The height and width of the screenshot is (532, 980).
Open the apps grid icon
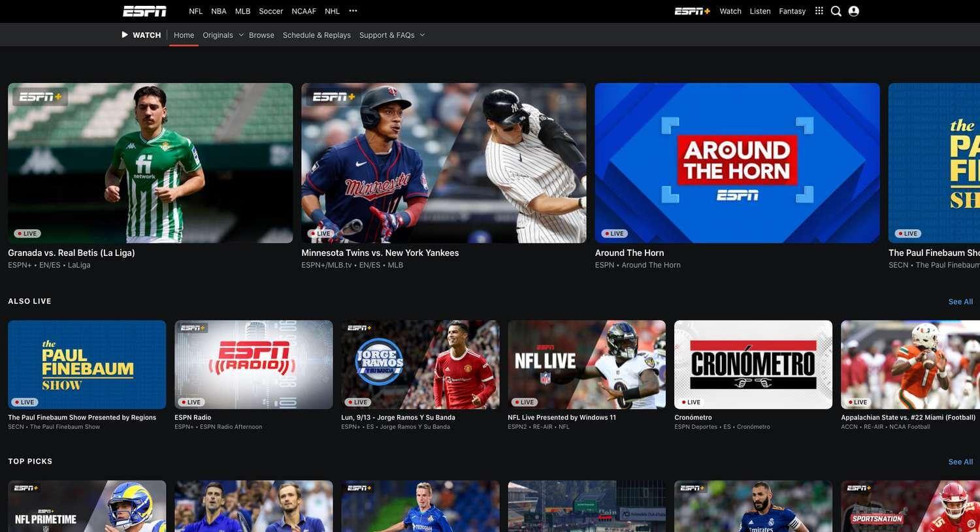coord(819,11)
